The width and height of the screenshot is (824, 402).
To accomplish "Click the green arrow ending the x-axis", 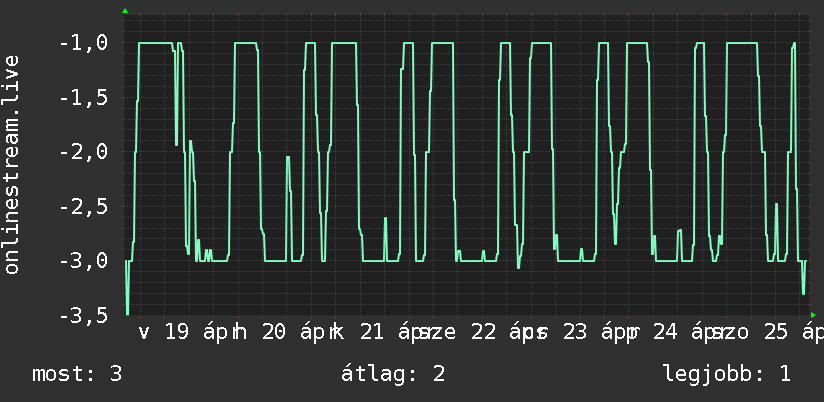I will pos(813,315).
